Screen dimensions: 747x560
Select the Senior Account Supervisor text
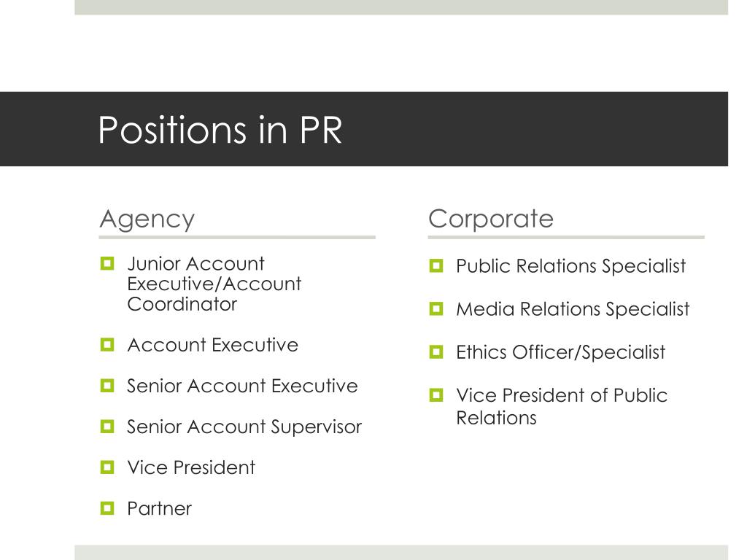244,427
